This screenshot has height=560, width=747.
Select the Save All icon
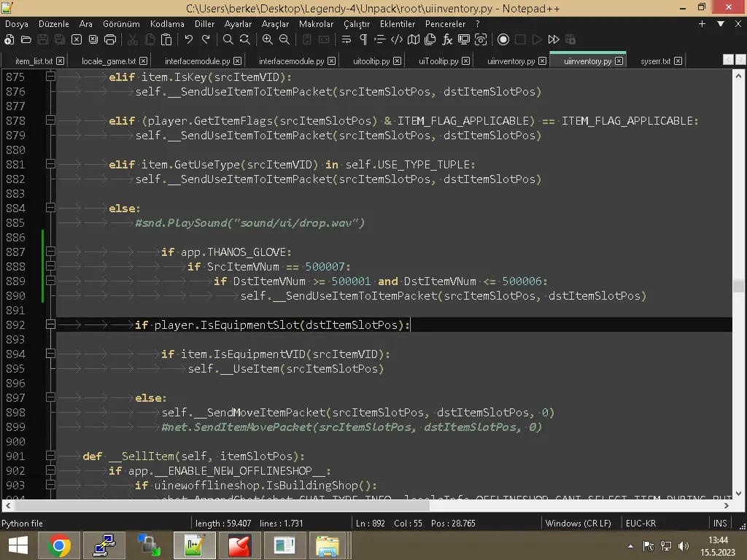[x=60, y=39]
